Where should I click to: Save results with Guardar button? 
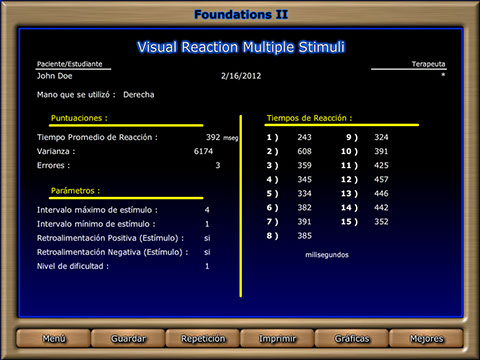click(x=128, y=338)
